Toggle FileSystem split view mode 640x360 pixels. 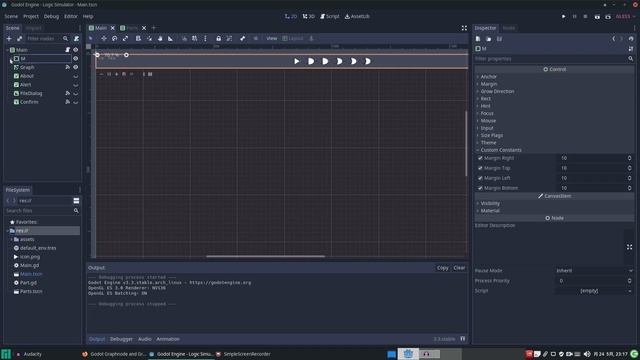(x=76, y=201)
